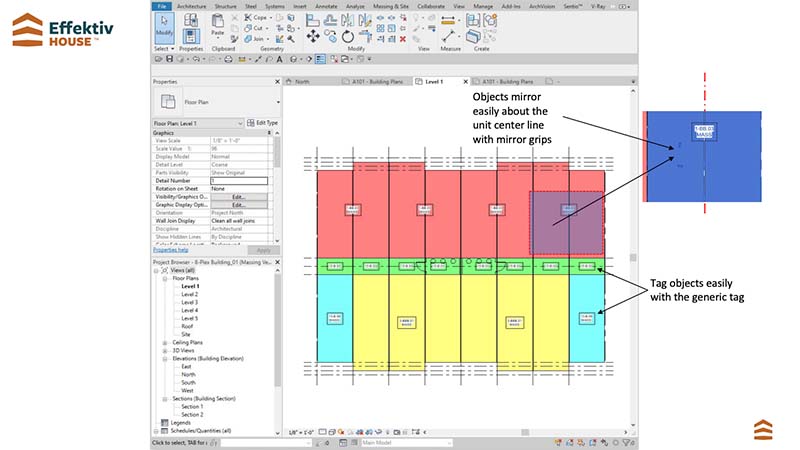Image resolution: width=800 pixels, height=450 pixels.
Task: Open Level 3 in the Project Browser
Action: point(189,302)
